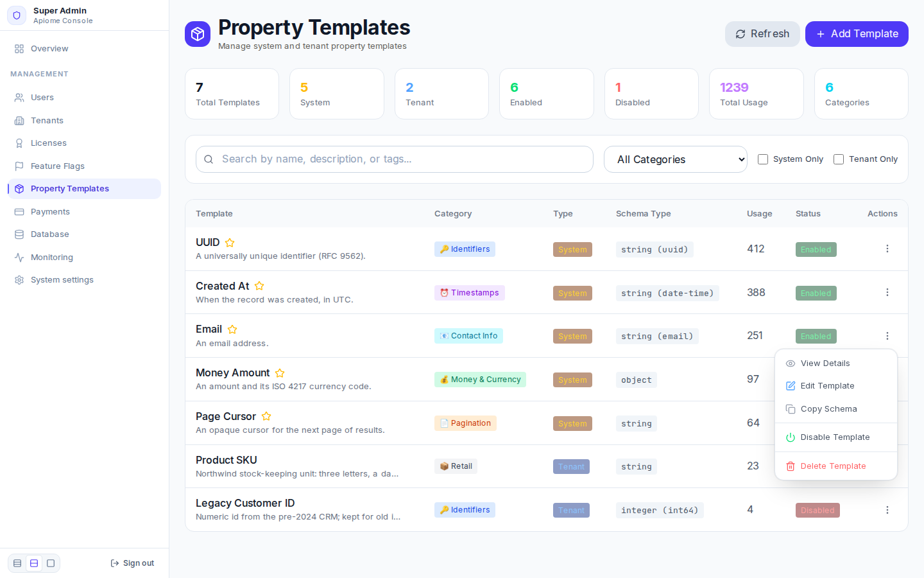924x578 pixels.
Task: Enable the System Only checkbox
Action: 763,159
